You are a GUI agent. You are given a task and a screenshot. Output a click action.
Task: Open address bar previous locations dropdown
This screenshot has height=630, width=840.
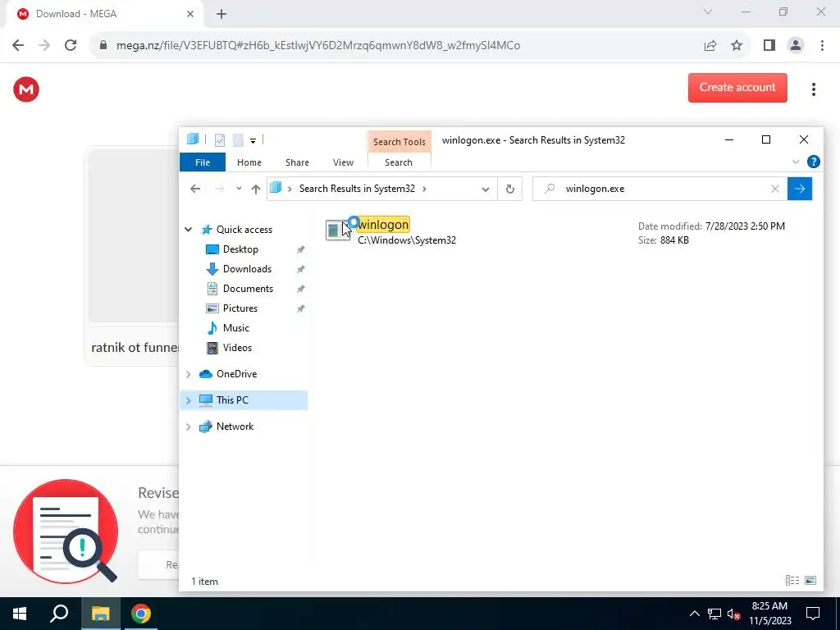(x=486, y=189)
